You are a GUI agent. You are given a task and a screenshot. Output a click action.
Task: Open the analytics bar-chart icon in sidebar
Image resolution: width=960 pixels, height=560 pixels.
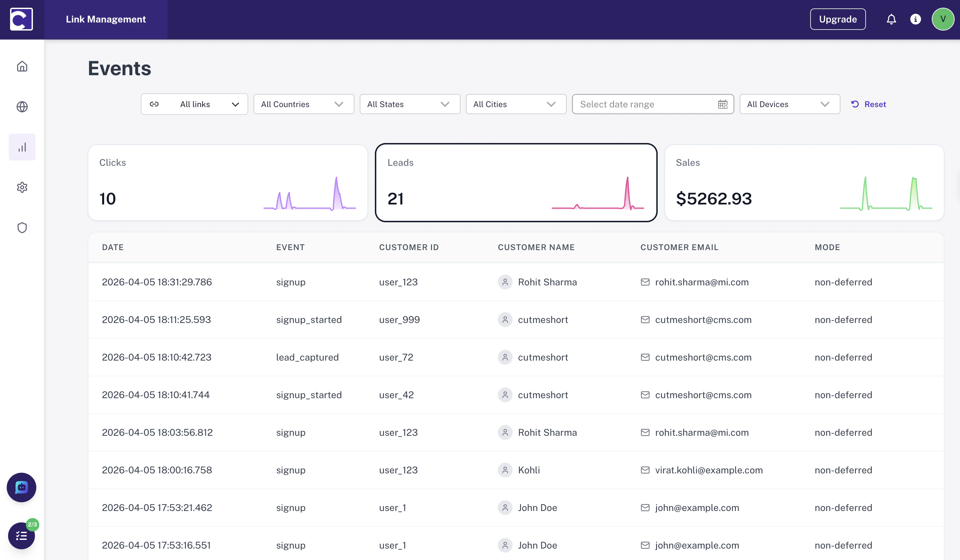[x=22, y=147]
